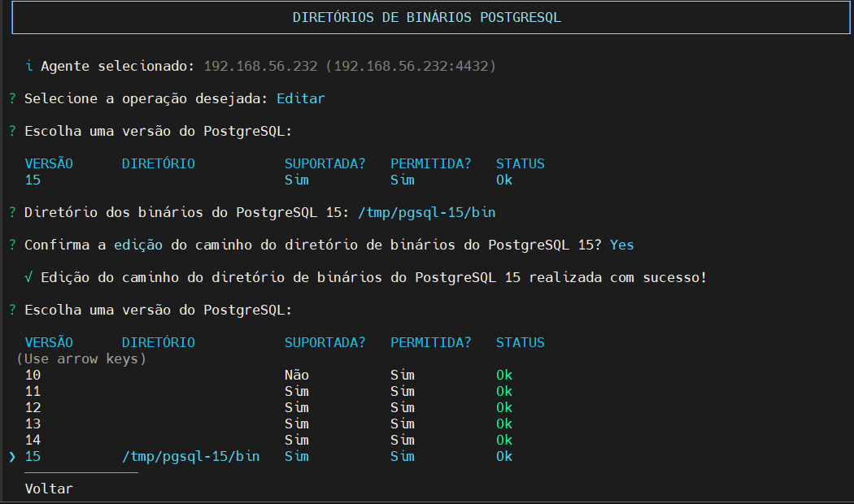Select PostgreSQL version 11 row
Viewport: 854px width, 504px height.
[x=268, y=391]
